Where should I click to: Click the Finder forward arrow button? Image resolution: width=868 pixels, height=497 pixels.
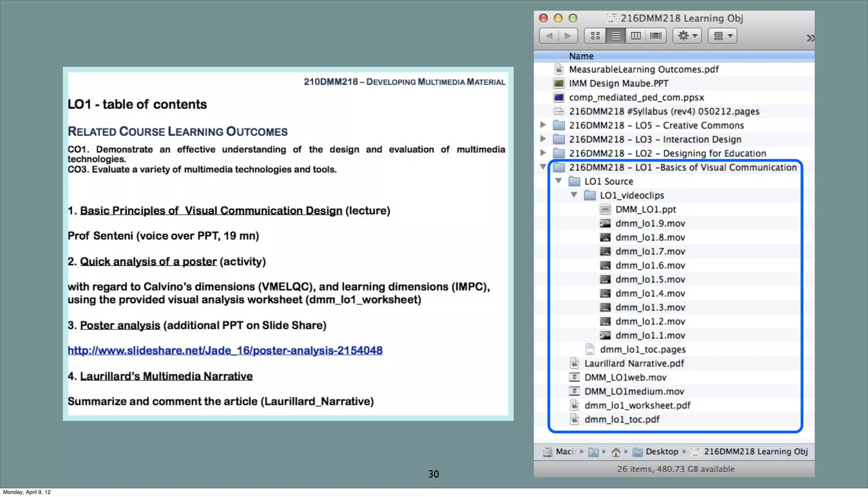[568, 36]
